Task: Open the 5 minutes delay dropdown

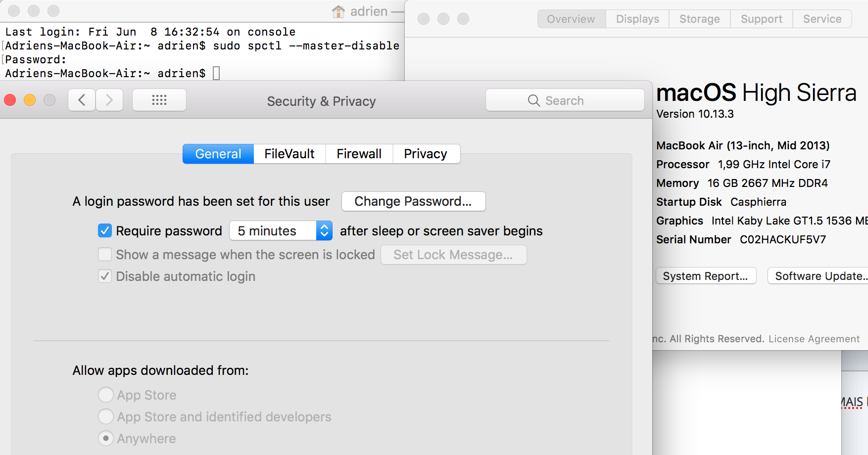Action: (x=281, y=230)
